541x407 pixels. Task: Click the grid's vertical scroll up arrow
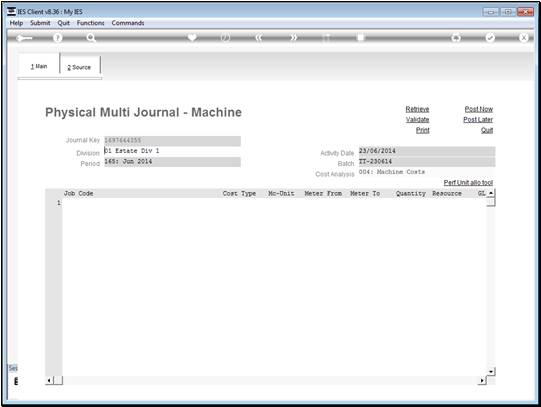coord(491,193)
